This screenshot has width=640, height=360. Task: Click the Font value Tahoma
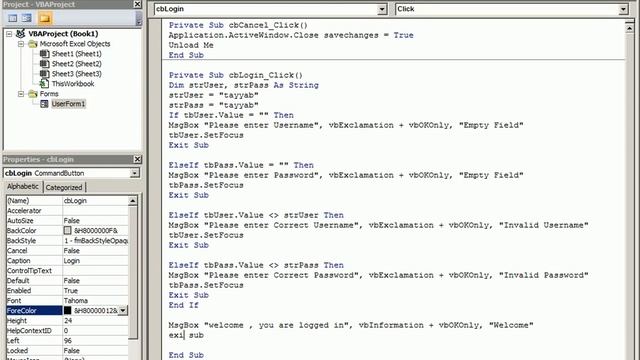76,301
